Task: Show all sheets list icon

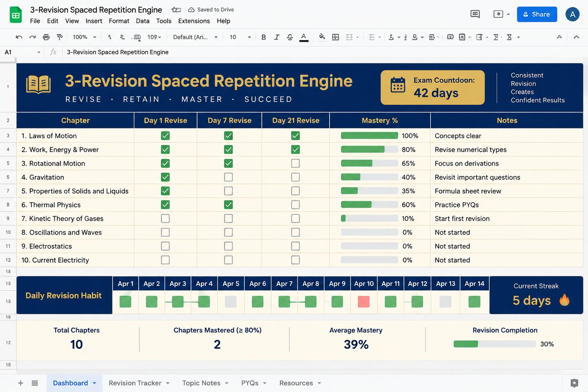Action: [35, 383]
